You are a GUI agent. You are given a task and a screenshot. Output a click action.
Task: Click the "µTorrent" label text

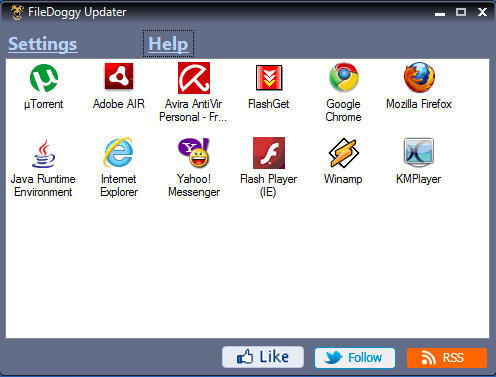tap(43, 104)
